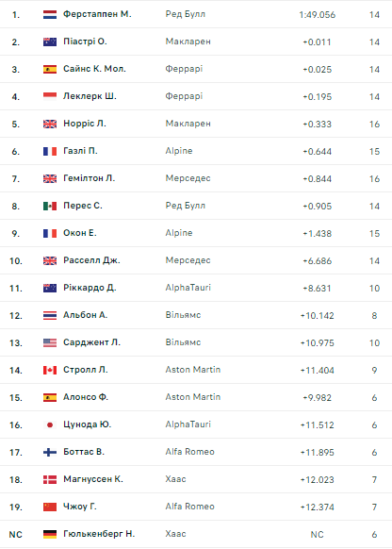Click the Макларен team for Норріс
The image size is (392, 549).
[x=188, y=124]
